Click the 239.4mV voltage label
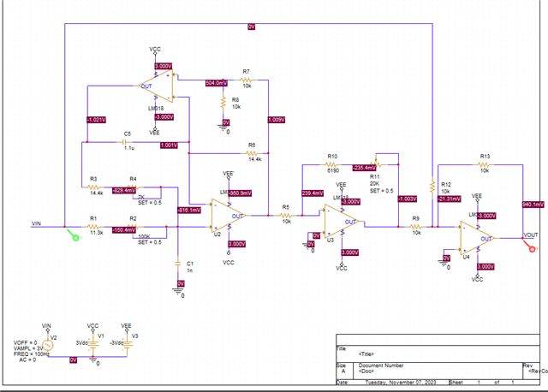 [x=313, y=193]
